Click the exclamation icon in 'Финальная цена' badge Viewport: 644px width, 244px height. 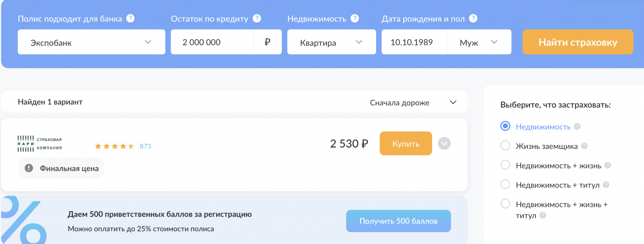pyautogui.click(x=29, y=168)
